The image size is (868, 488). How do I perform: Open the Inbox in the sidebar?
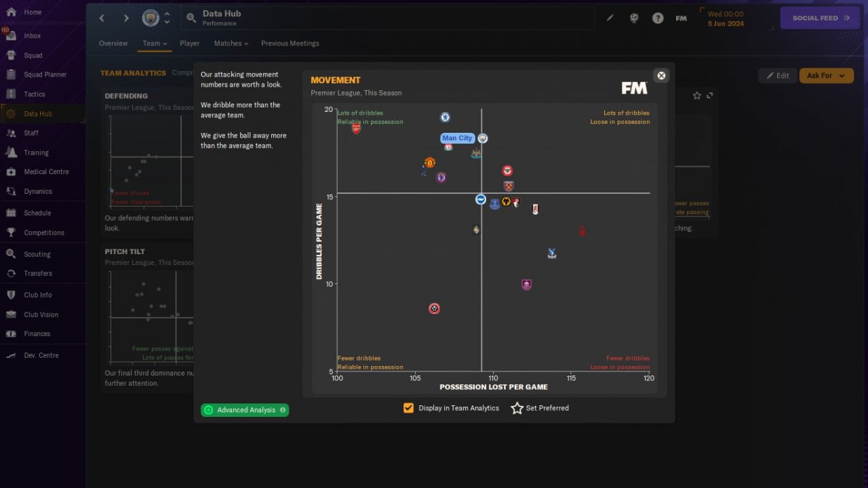coord(33,36)
